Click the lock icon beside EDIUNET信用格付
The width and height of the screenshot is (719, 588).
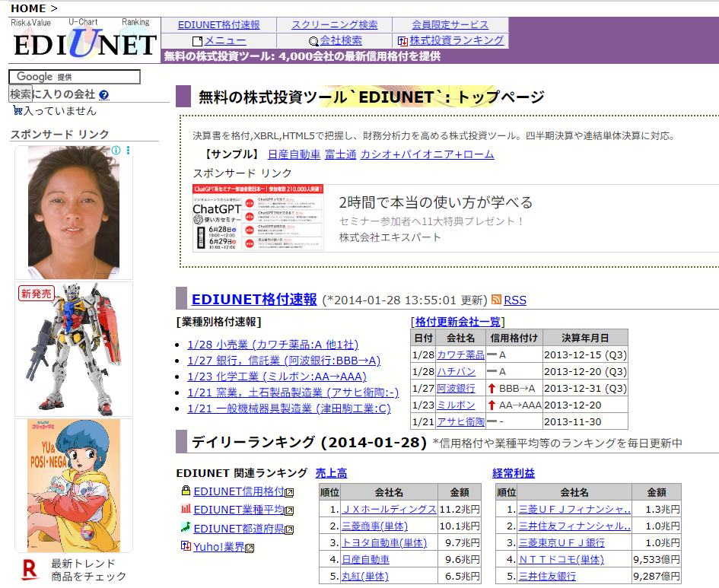coord(186,491)
